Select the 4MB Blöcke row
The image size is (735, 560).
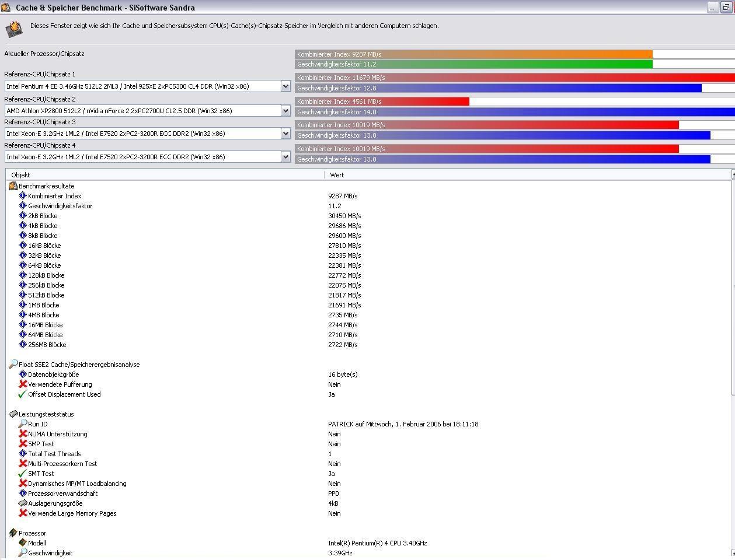pos(368,315)
